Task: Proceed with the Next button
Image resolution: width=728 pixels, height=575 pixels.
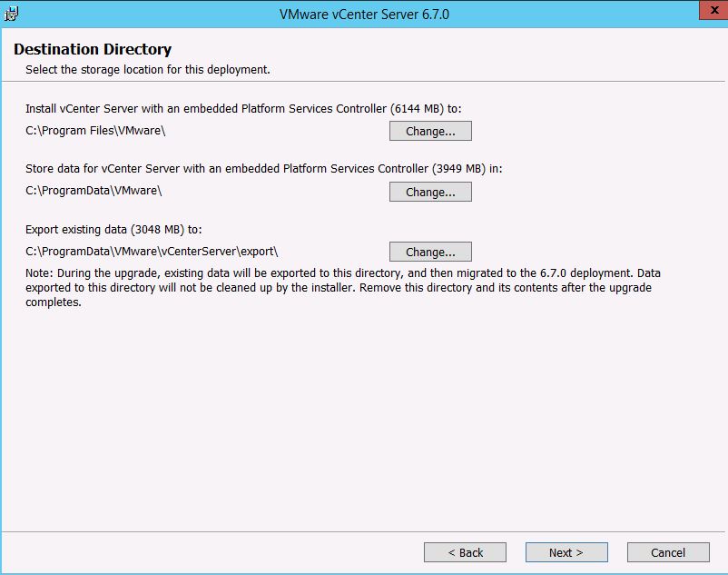Action: tap(566, 552)
